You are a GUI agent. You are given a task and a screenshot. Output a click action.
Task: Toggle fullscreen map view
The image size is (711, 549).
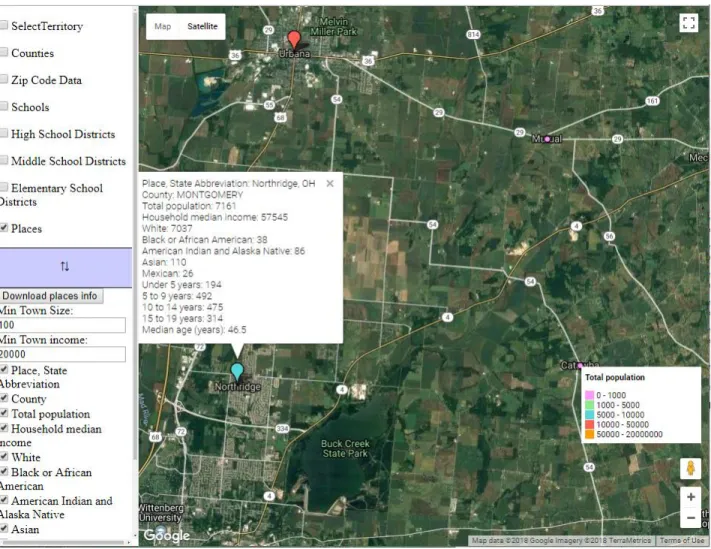pos(689,22)
